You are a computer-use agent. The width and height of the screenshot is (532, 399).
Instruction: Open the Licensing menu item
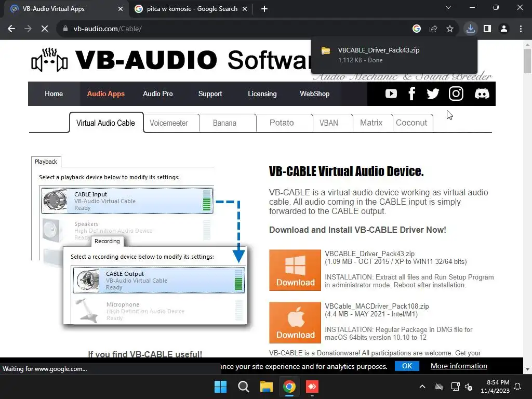(262, 94)
